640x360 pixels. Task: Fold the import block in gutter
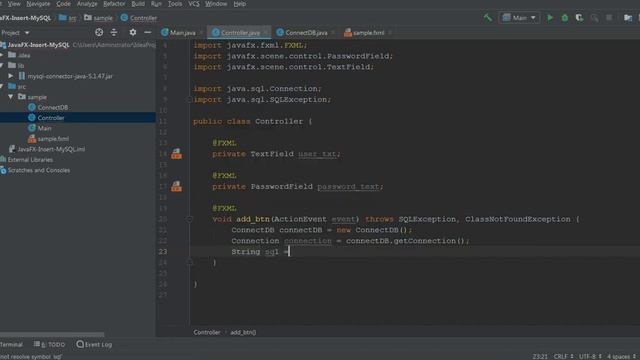pyautogui.click(x=189, y=100)
